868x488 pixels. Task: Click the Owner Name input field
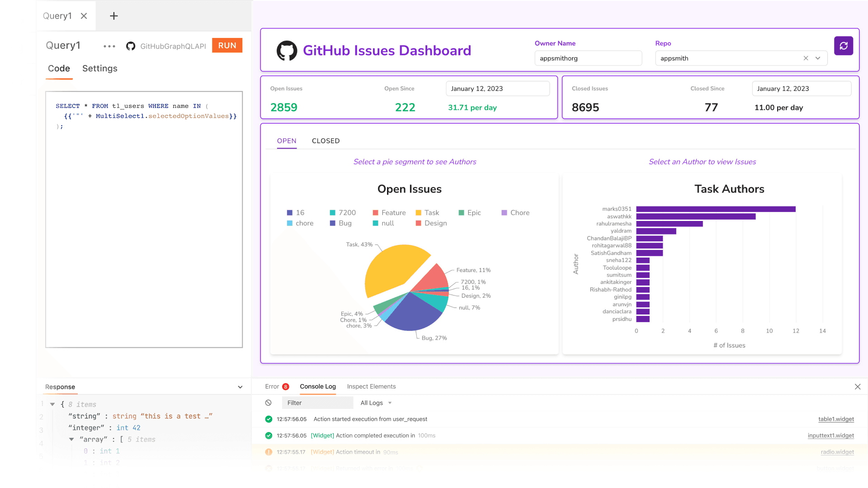pyautogui.click(x=588, y=58)
